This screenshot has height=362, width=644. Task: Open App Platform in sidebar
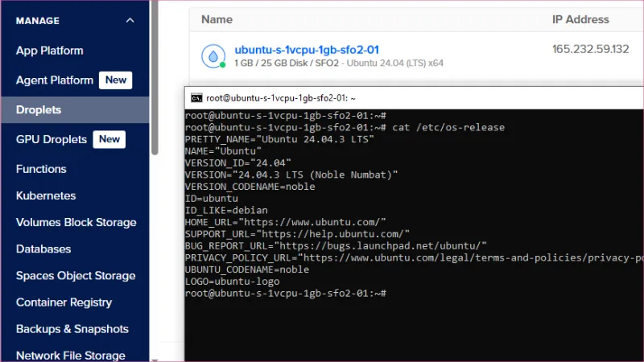pos(50,51)
